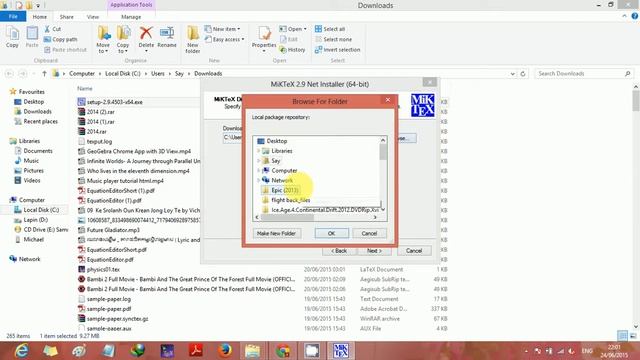Viewport: 640px width, 360px height.
Task: Select Desktop under Favourites in sidebar
Action: [x=33, y=102]
